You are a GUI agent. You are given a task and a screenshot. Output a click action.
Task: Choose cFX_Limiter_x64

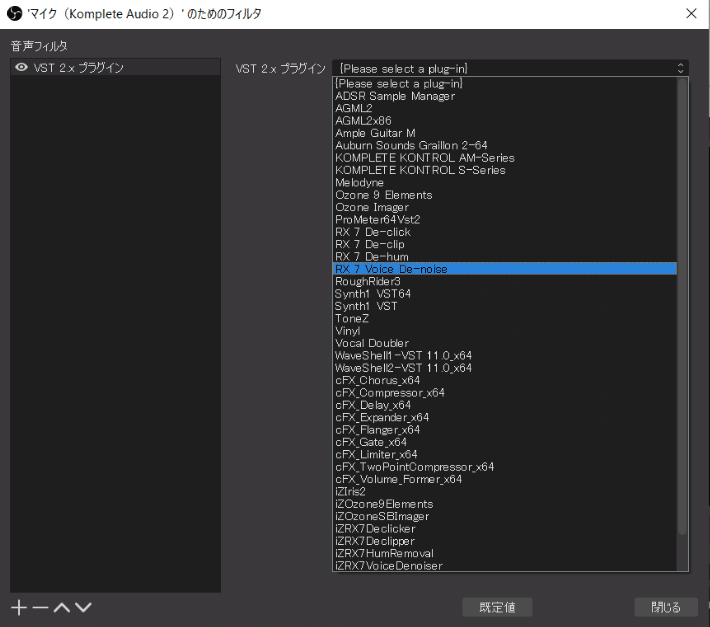(505, 455)
